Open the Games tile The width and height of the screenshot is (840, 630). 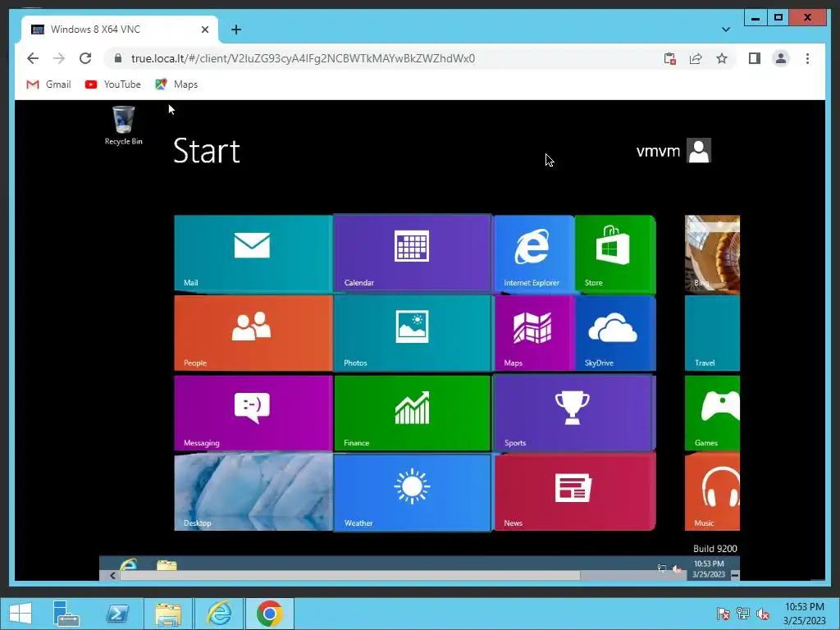712,413
